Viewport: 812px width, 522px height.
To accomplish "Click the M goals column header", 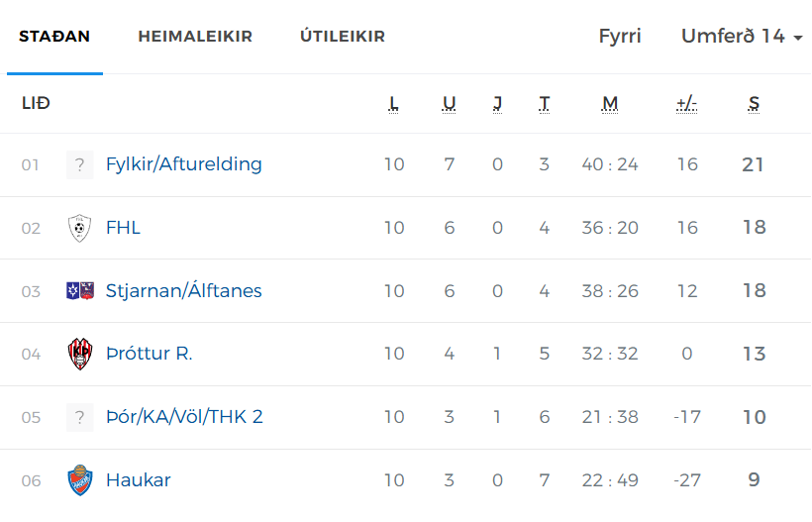I will [x=610, y=104].
